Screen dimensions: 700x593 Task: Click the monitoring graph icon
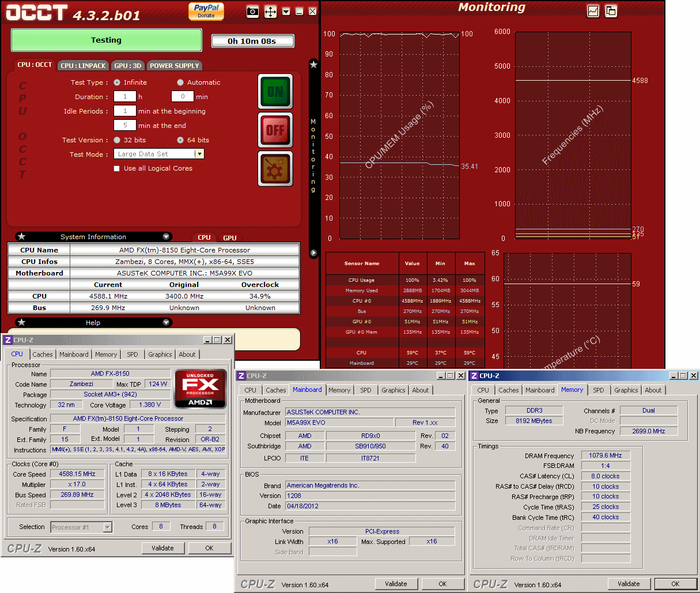point(593,11)
